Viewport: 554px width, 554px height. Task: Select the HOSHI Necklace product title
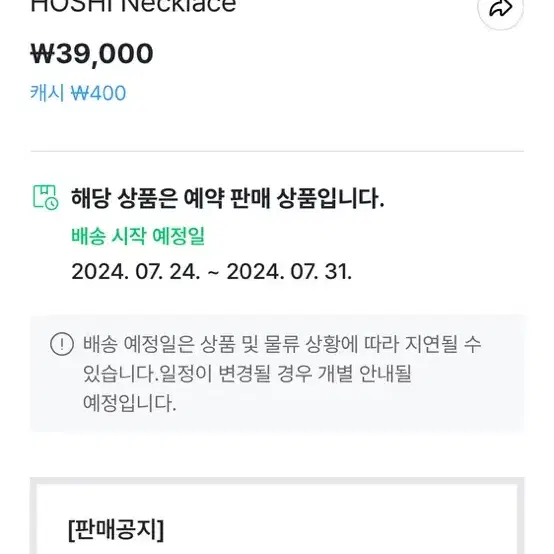click(x=133, y=6)
